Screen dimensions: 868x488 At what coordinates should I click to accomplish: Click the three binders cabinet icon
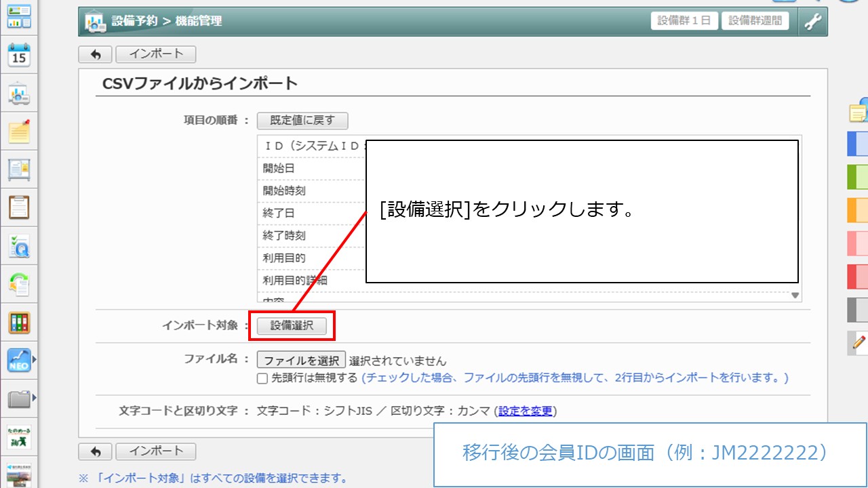click(19, 323)
